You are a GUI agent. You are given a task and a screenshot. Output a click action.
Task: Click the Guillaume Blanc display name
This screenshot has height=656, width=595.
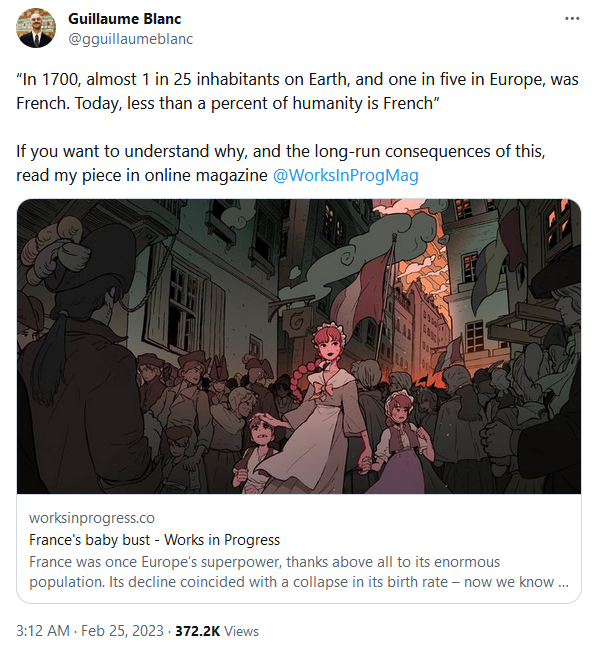[124, 19]
